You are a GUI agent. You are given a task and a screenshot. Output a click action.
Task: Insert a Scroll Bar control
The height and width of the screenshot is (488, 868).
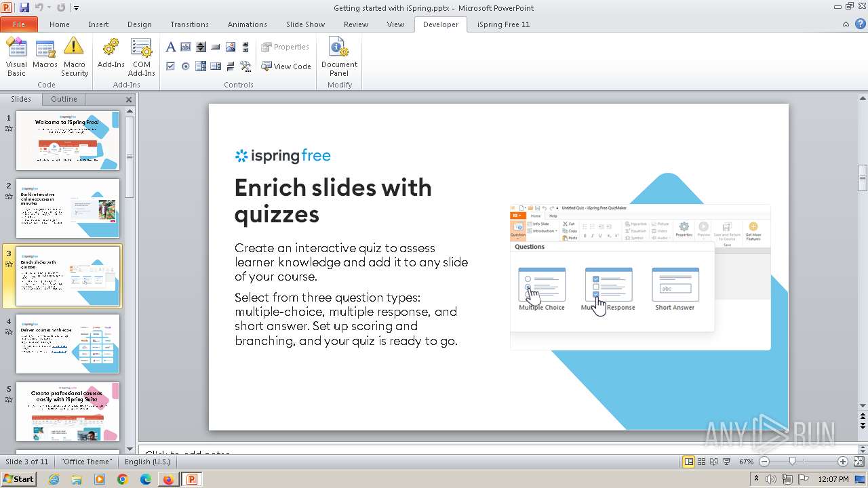(245, 47)
